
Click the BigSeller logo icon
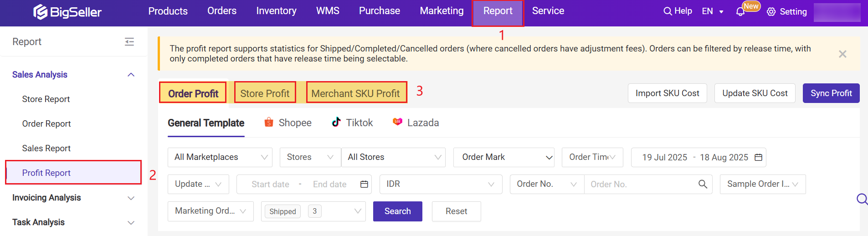point(40,12)
